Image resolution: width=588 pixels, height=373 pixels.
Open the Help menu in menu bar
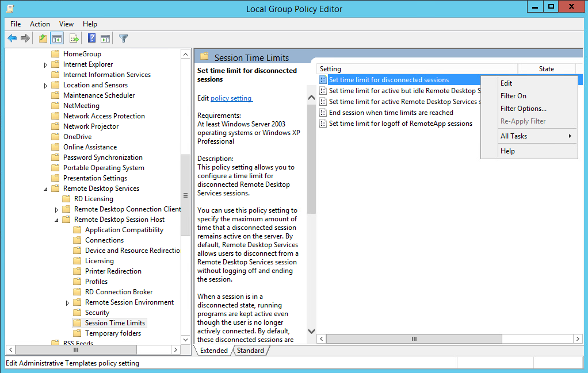tap(90, 24)
